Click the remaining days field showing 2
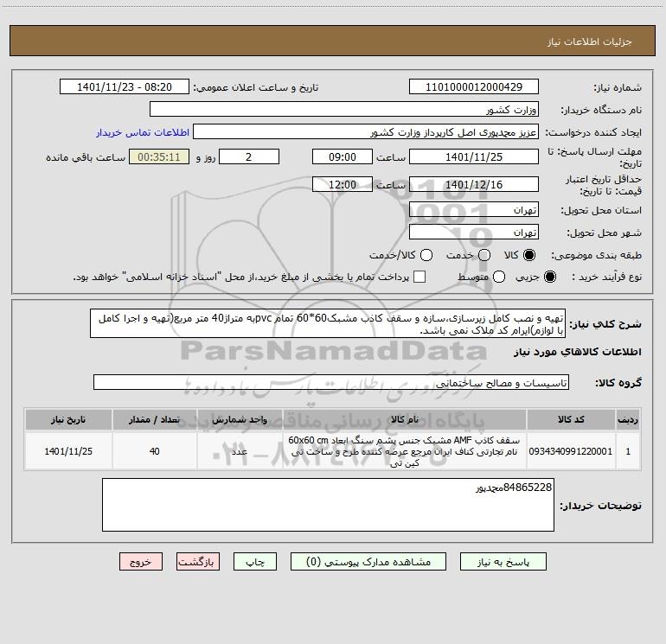The width and height of the screenshot is (666, 644). tap(249, 156)
